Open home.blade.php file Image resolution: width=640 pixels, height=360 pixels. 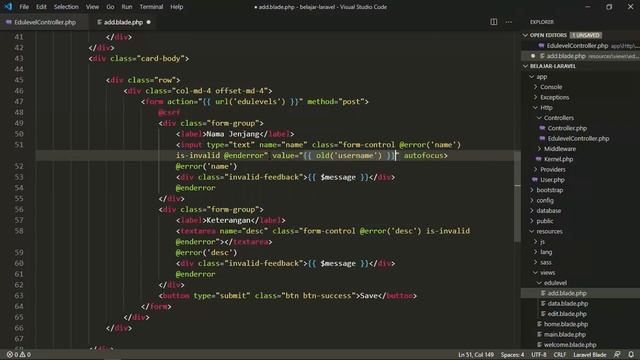(x=580, y=324)
